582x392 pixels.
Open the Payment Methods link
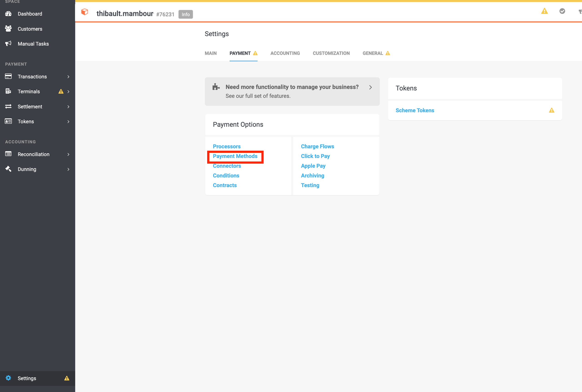click(x=235, y=156)
